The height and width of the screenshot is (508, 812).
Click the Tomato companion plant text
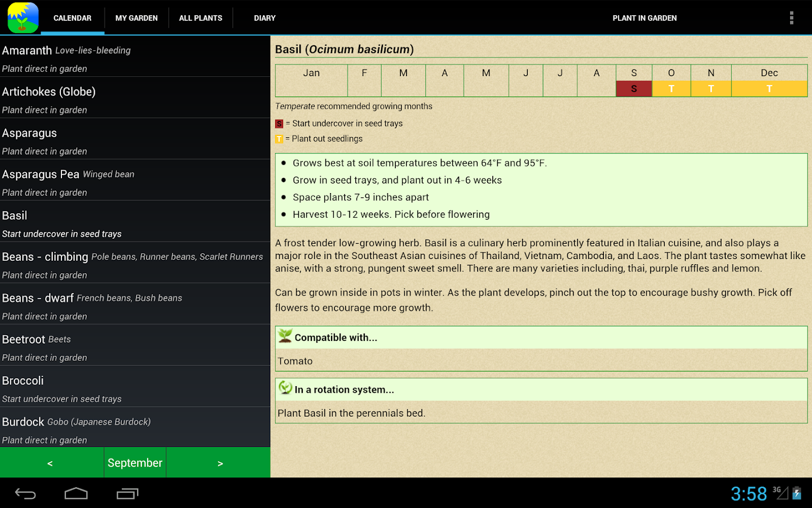(295, 361)
